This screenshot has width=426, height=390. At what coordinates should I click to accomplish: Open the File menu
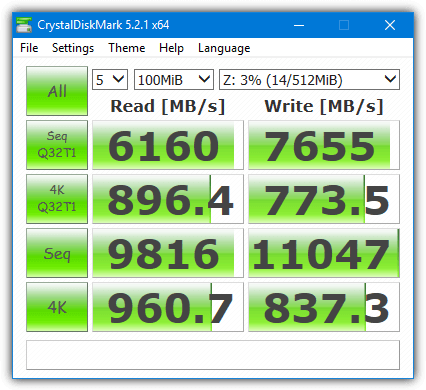[29, 48]
